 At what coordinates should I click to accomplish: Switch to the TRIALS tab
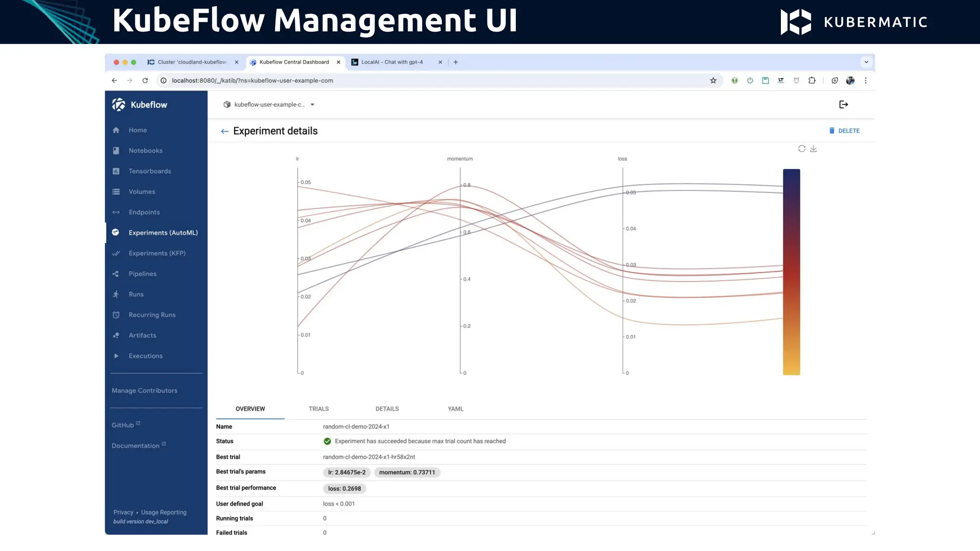pyautogui.click(x=319, y=409)
